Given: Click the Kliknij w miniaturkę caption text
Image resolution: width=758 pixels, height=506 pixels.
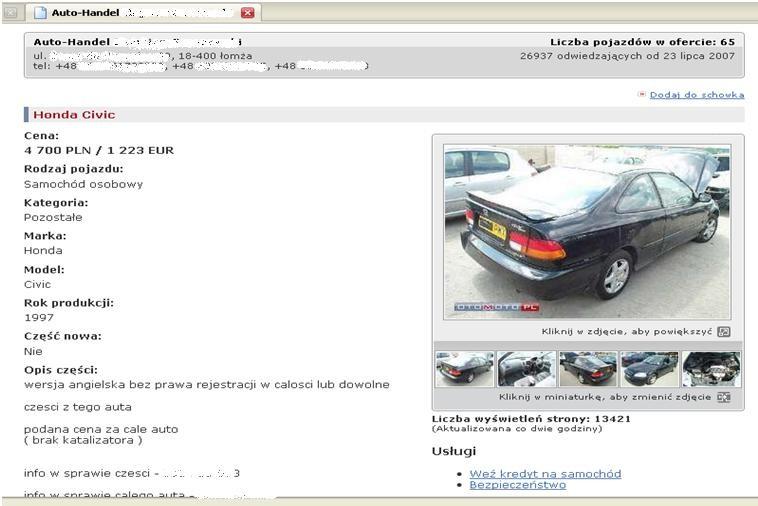Looking at the screenshot, I should (x=605, y=397).
